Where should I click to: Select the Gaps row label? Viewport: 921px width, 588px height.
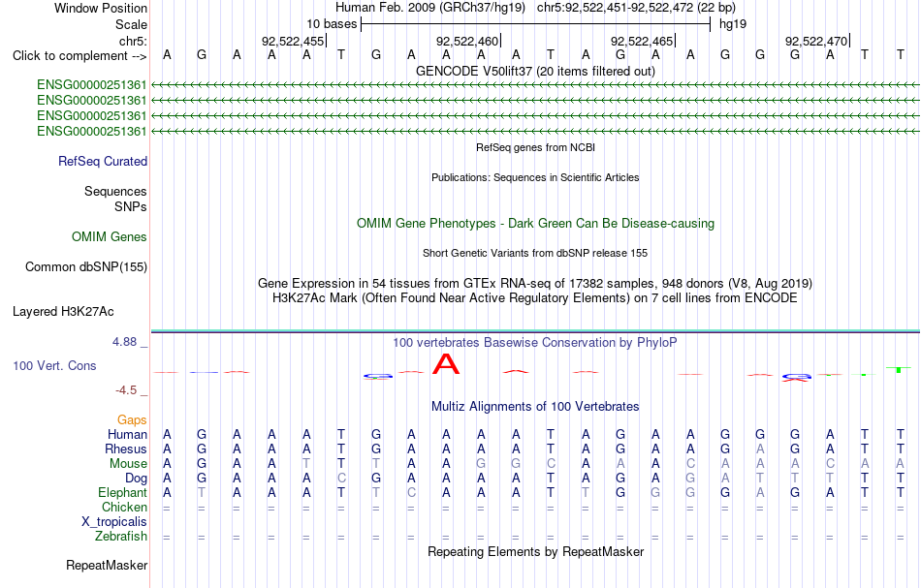tap(132, 419)
